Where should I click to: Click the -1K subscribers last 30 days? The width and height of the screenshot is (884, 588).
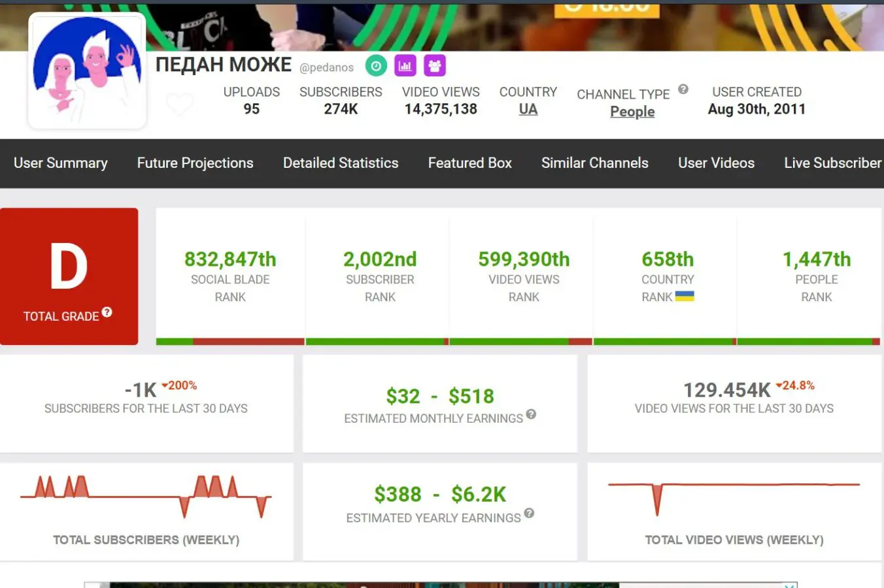click(x=141, y=390)
